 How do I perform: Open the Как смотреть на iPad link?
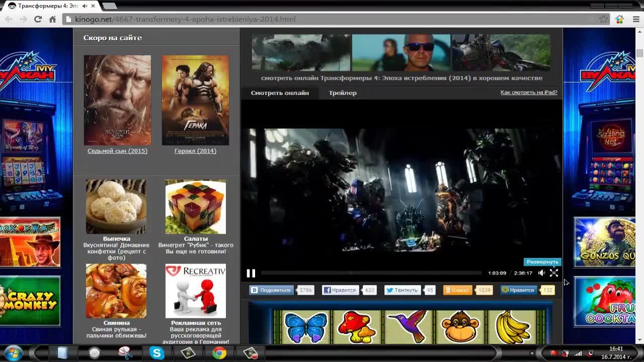(528, 93)
